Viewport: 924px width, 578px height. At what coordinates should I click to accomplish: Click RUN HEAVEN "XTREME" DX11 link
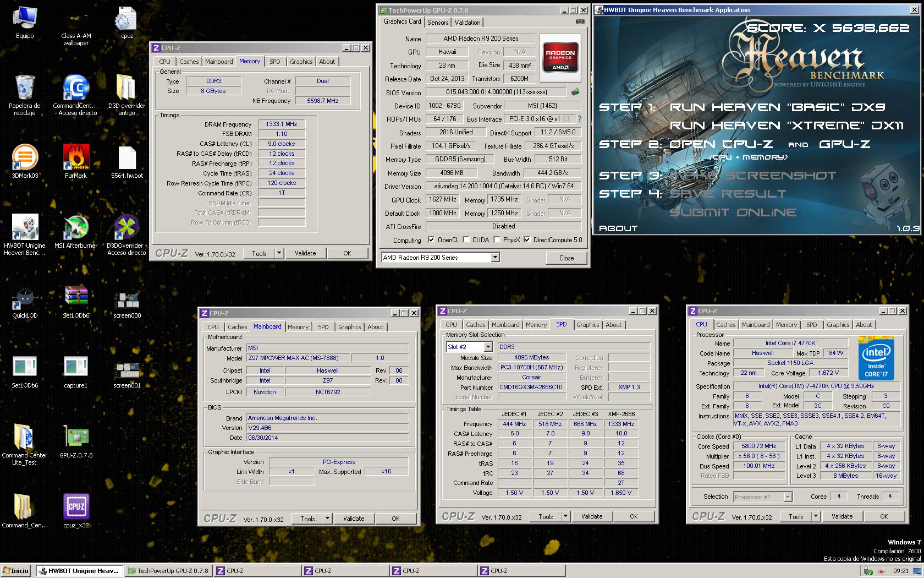[x=787, y=126]
